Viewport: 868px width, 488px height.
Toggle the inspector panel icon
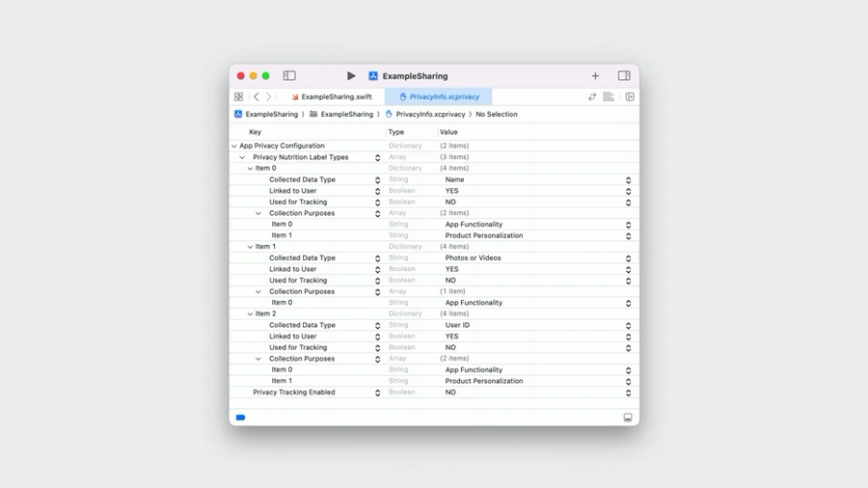[x=624, y=76]
